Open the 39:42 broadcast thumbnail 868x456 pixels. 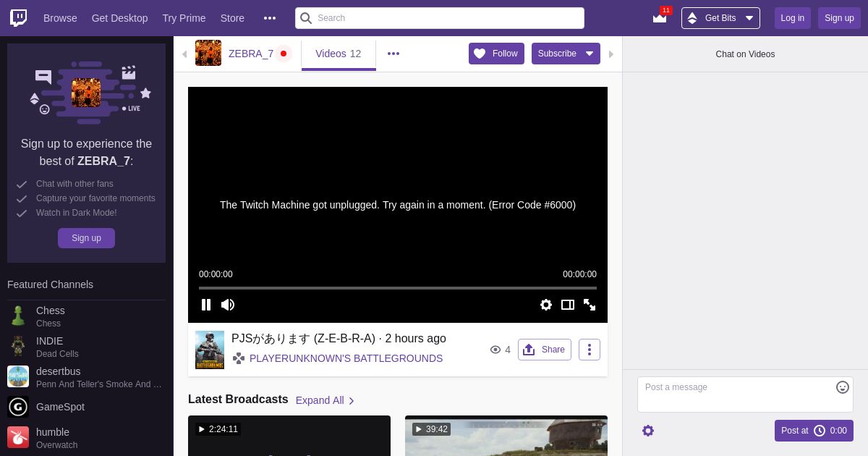coord(506,436)
